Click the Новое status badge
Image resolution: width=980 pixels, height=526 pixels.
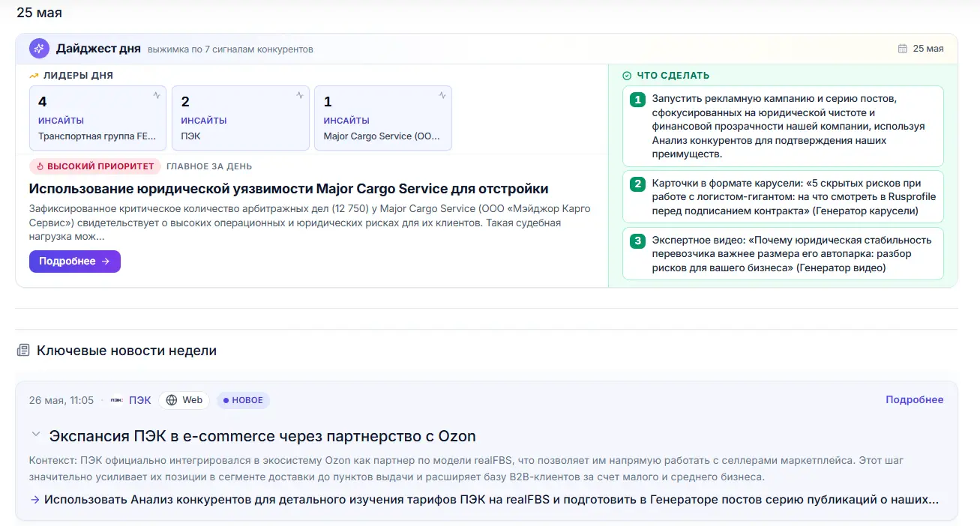pos(243,400)
